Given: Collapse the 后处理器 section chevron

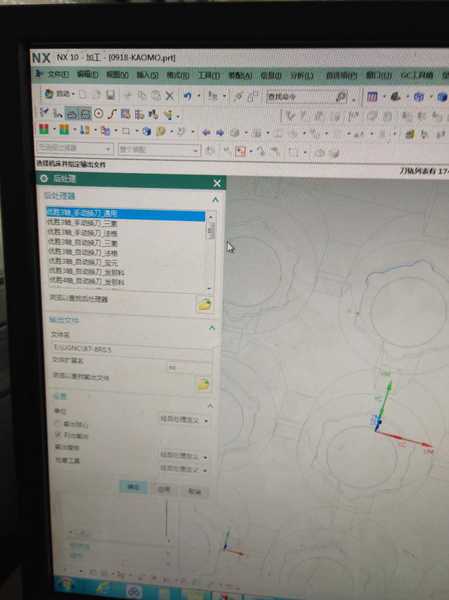Looking at the screenshot, I should [215, 199].
